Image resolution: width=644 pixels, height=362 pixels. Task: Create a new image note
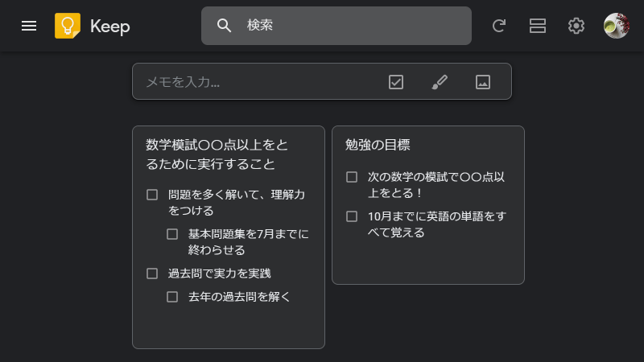click(483, 82)
